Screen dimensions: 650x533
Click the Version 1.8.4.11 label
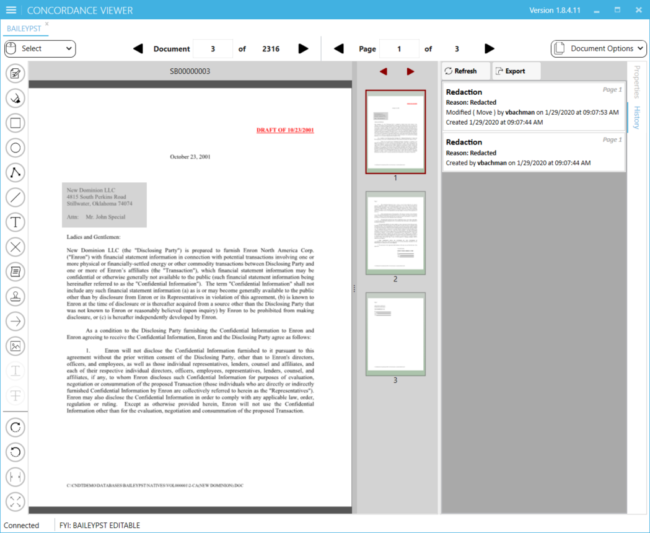point(555,10)
